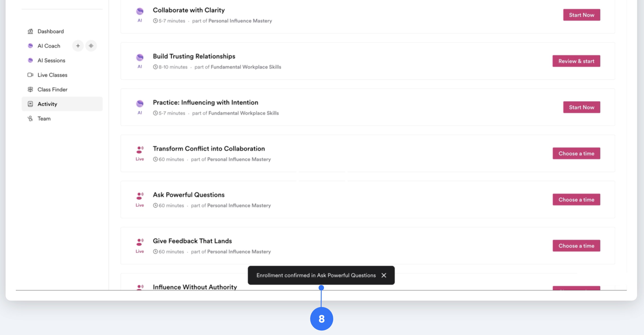Choose a time for Give Feedback That Lands

click(x=576, y=246)
